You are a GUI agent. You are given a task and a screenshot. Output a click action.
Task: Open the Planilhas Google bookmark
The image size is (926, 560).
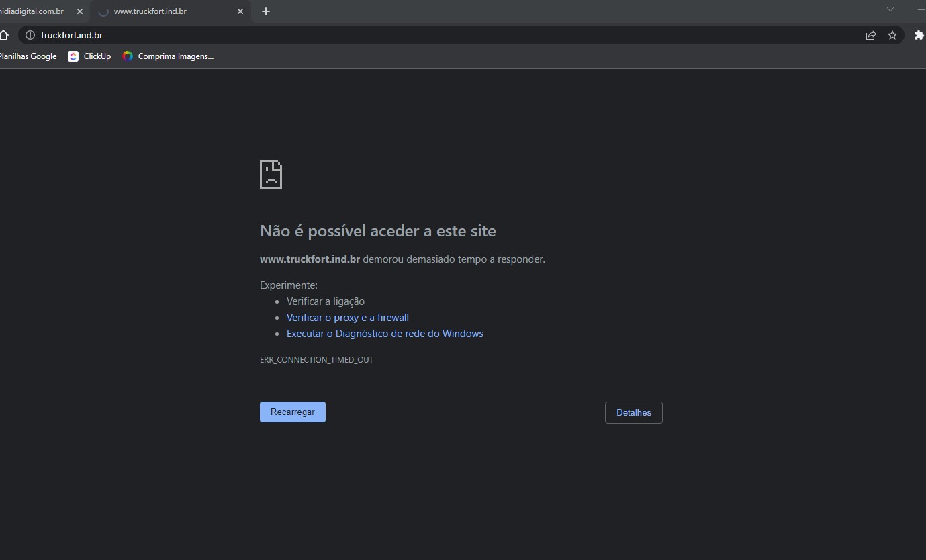(28, 56)
